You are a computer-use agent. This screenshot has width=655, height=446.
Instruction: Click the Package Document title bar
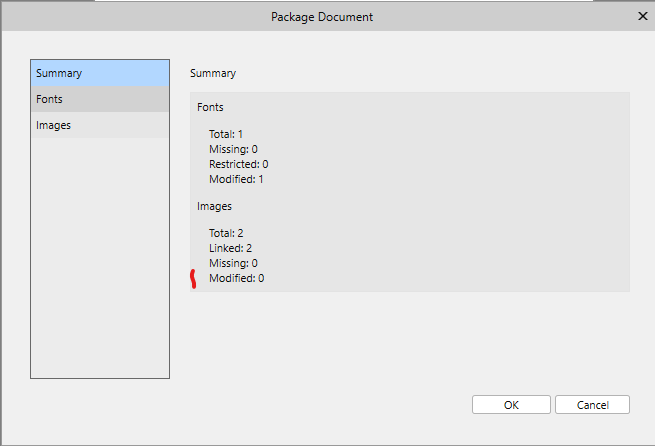[x=322, y=17]
